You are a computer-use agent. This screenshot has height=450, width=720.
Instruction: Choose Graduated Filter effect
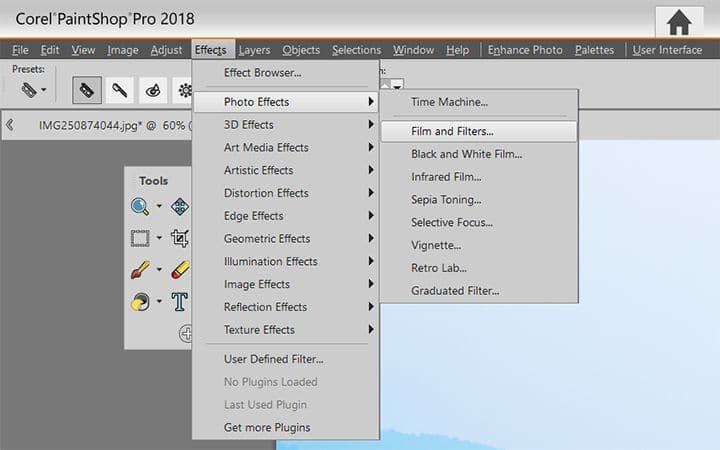(479, 291)
